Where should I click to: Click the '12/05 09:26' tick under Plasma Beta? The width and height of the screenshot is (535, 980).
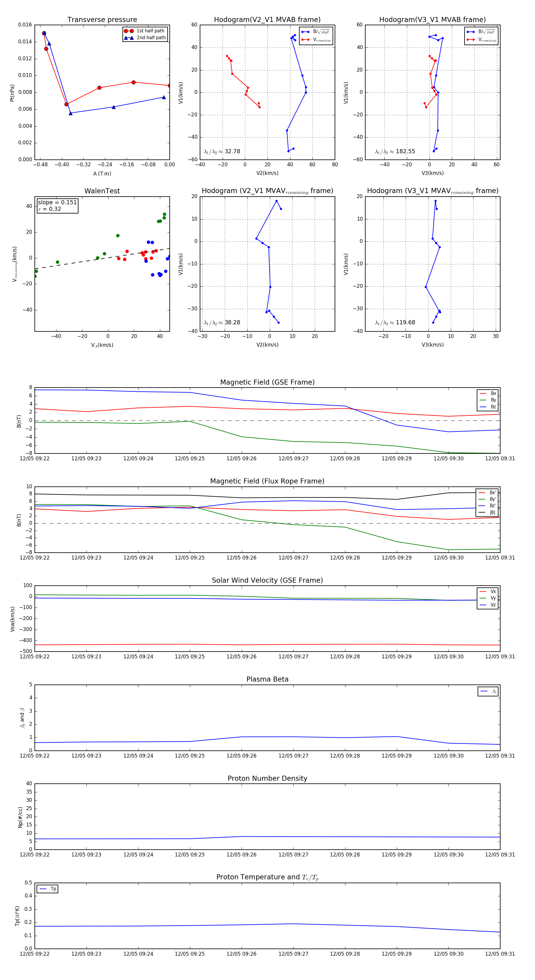click(x=241, y=756)
